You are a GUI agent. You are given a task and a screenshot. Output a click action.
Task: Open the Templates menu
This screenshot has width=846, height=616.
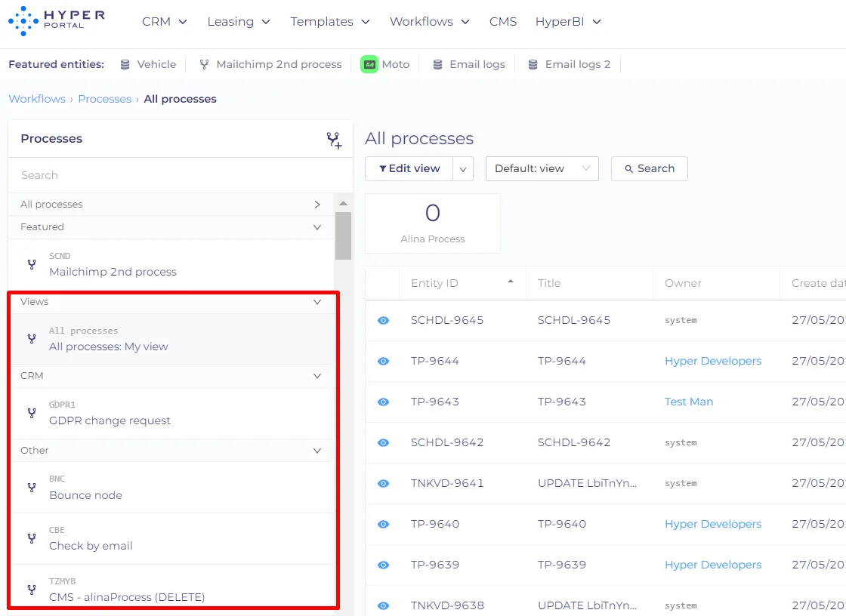click(329, 22)
